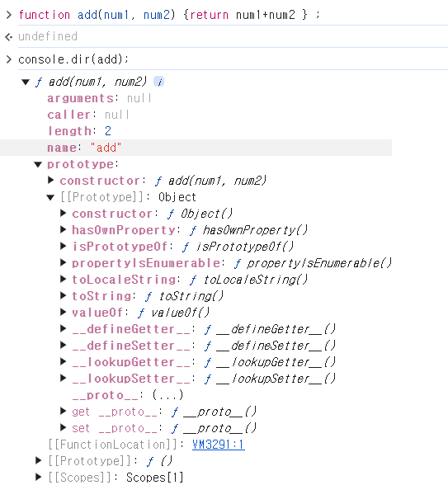Click the info badge next to add(num1, num2)

pos(159,82)
